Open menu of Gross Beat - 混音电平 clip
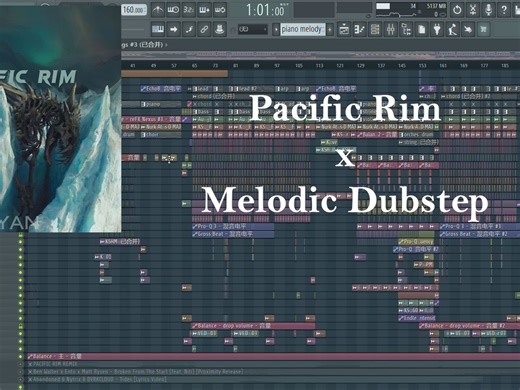 (195, 234)
